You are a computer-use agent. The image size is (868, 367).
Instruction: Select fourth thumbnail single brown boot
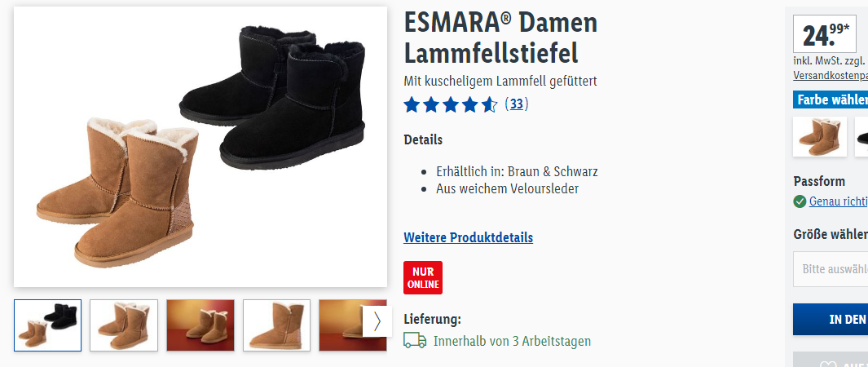[x=277, y=325]
